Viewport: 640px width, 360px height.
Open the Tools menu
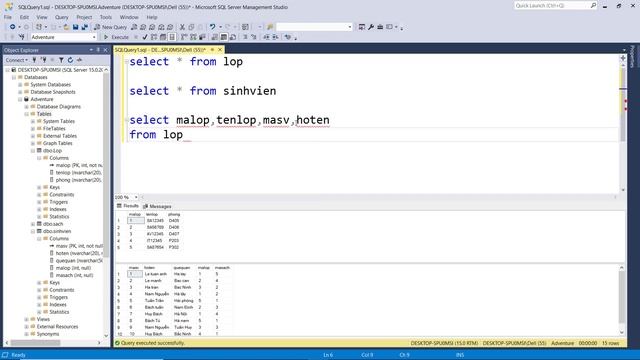[106, 17]
